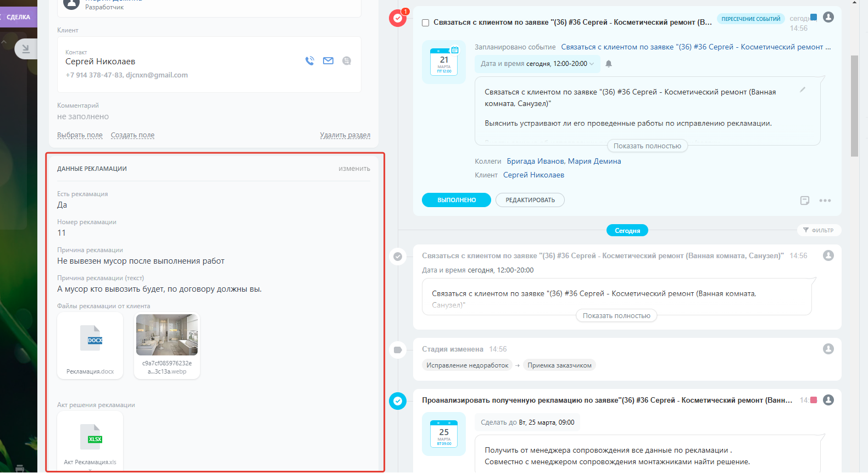Open contact name Сергей Николаев in Клиент card
The image size is (868, 473).
pos(100,62)
